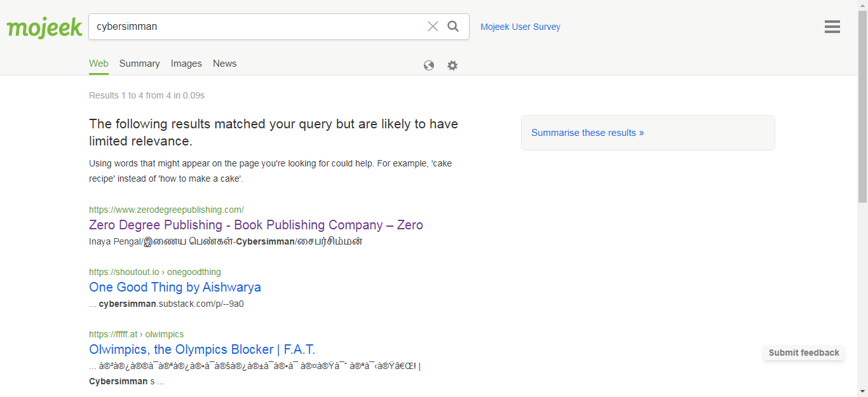This screenshot has height=397, width=868.
Task: Click the zerodegreepublishing.com URL
Action: 166,210
